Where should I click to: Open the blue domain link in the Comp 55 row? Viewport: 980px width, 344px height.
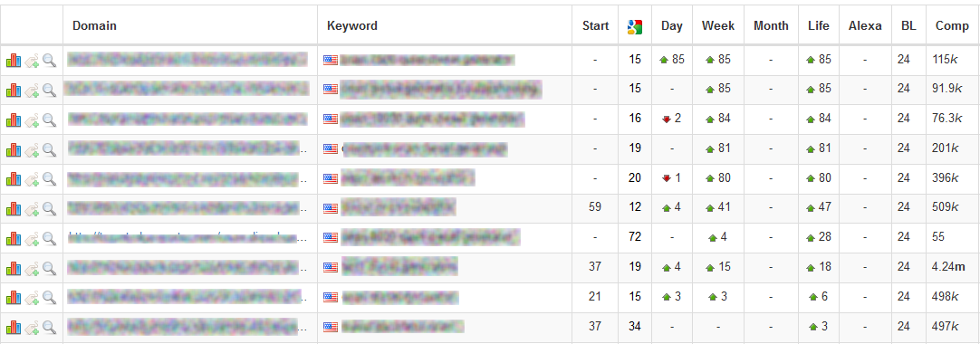(x=187, y=238)
